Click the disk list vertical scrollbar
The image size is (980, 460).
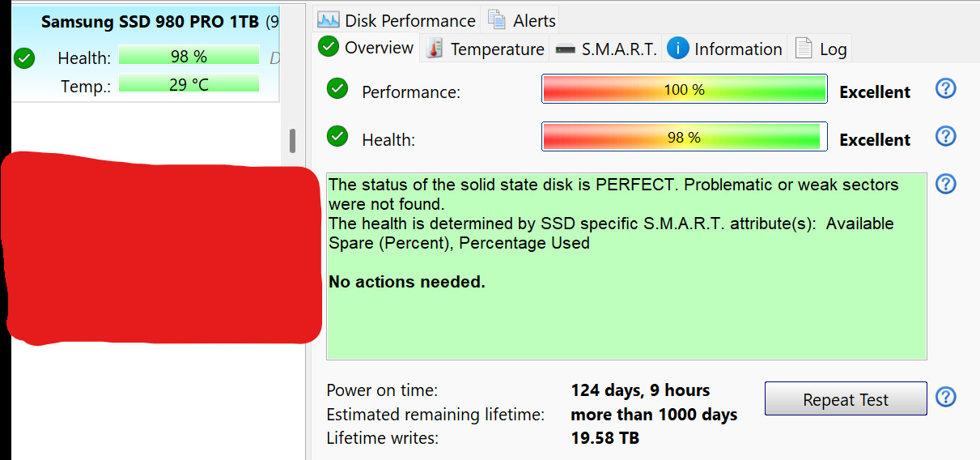(292, 141)
